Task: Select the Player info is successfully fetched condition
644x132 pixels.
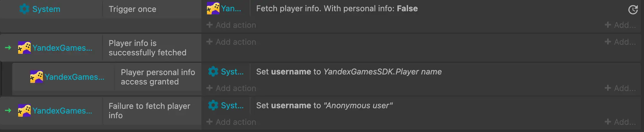Action: (147, 48)
